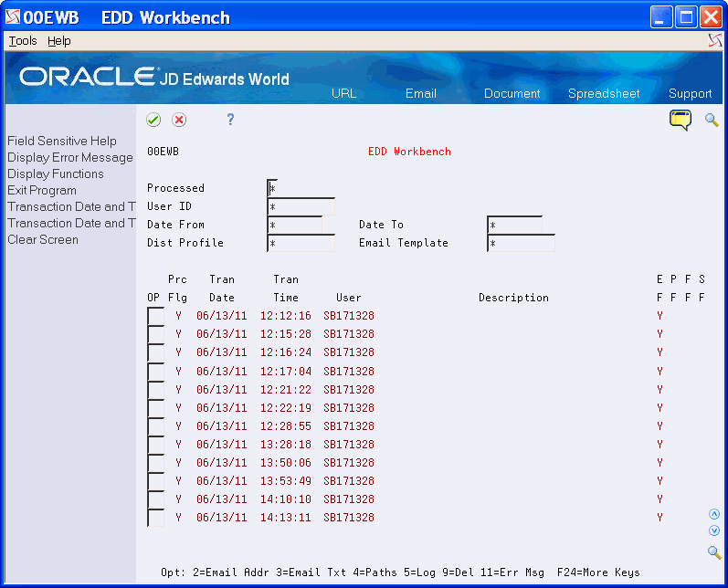Open the Tools menu
728x588 pixels.
tap(23, 41)
